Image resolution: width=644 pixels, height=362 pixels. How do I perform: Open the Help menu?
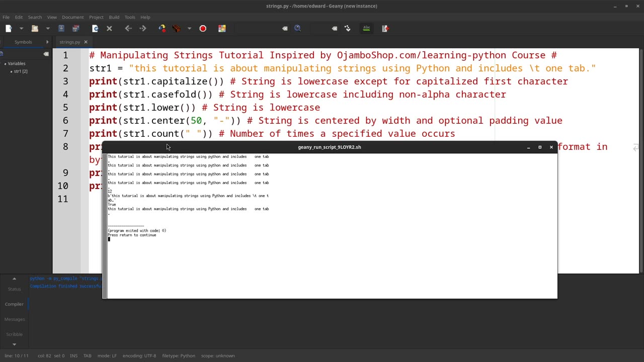click(145, 17)
